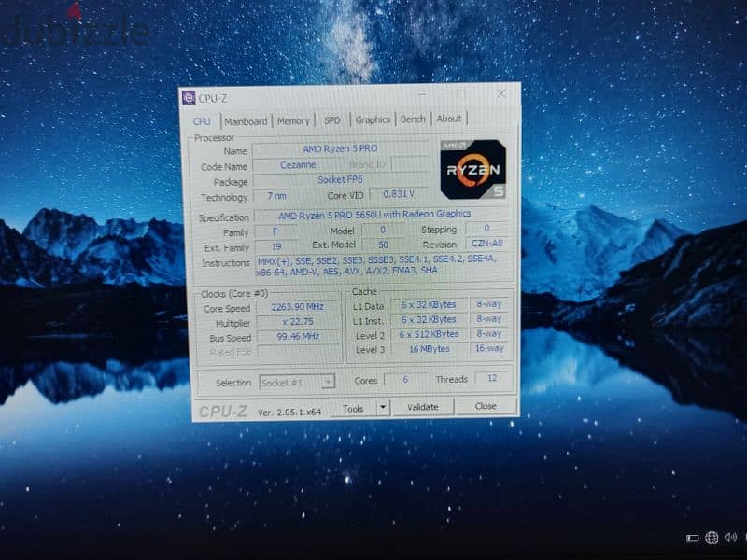The width and height of the screenshot is (747, 560).
Task: Click the Threads value 12
Action: pyautogui.click(x=492, y=378)
